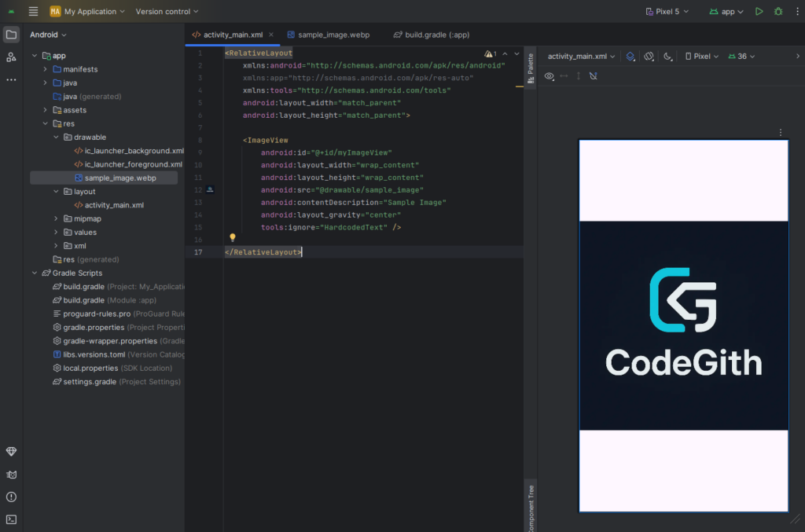Open the Logcat tool window

tap(11, 475)
